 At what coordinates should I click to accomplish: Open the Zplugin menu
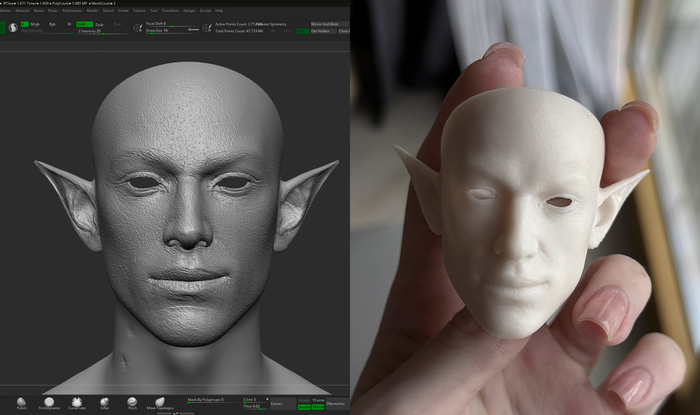(189, 10)
